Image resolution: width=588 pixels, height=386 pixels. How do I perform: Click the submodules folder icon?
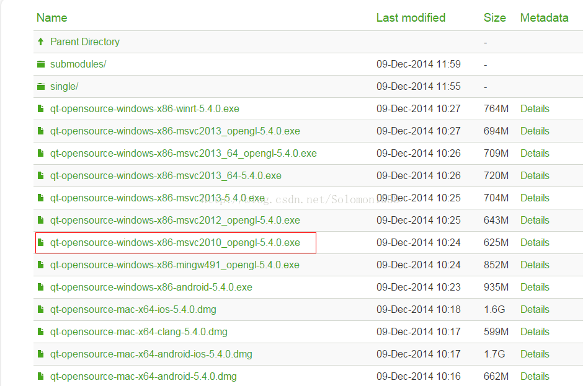point(41,64)
